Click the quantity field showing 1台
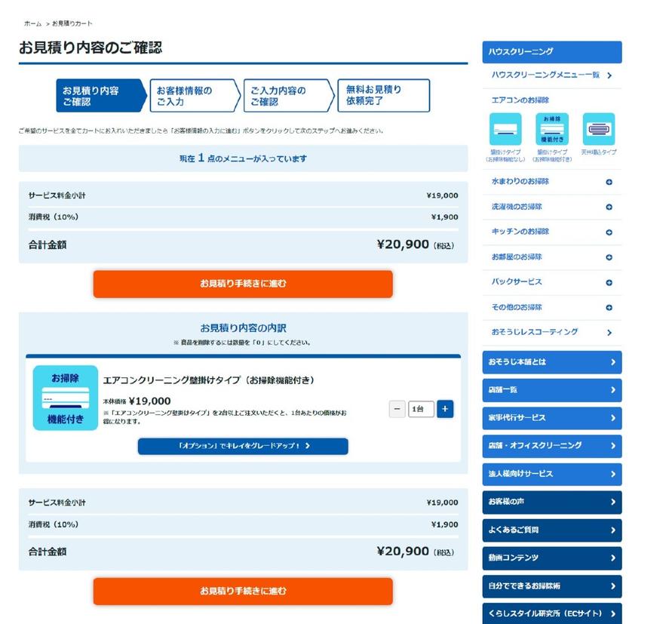 tap(421, 409)
